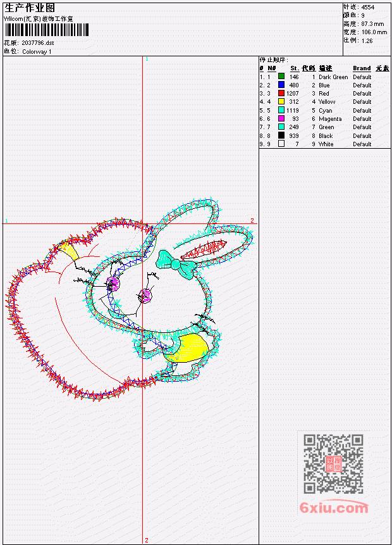This screenshot has width=392, height=545.
Task: Click "Default" brand in the Dark Green row
Action: 362,77
